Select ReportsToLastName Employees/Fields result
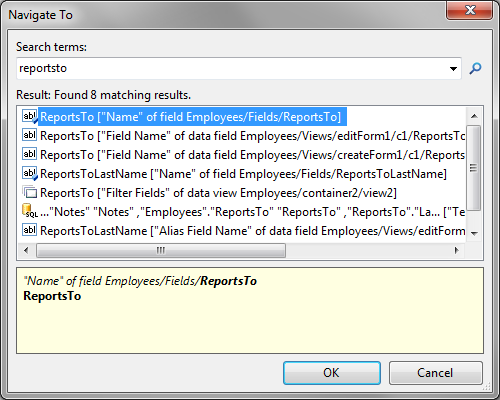 [x=243, y=174]
